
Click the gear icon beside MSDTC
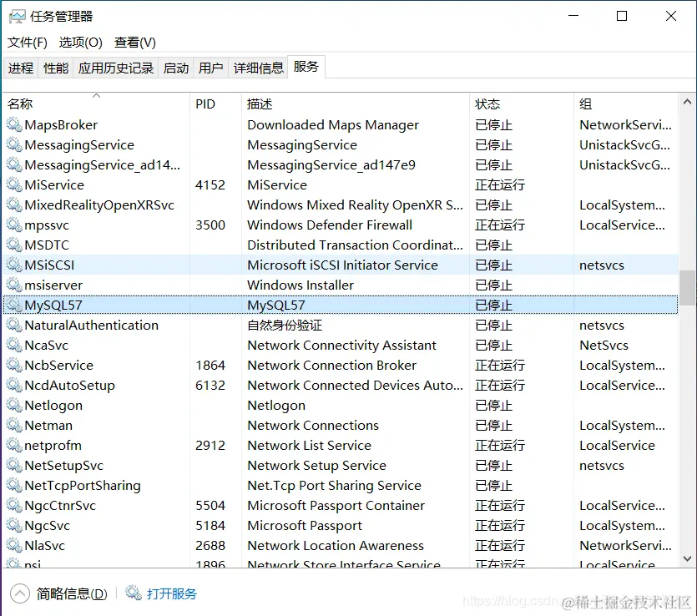point(14,245)
